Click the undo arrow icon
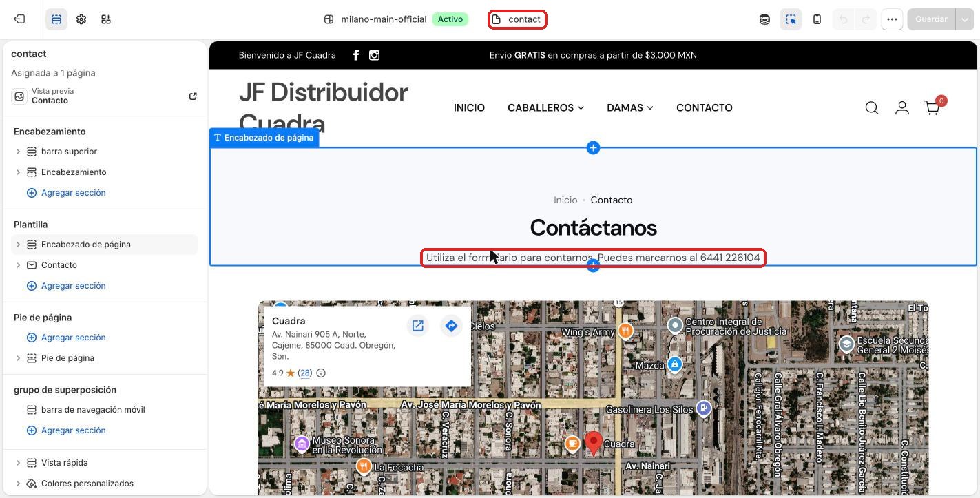Screen dimensions: 980x498 843,19
